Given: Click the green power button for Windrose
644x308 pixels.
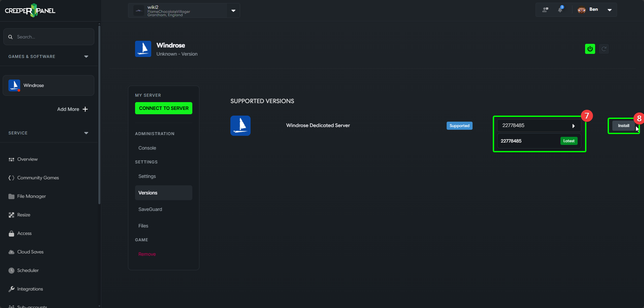Looking at the screenshot, I should (x=590, y=49).
